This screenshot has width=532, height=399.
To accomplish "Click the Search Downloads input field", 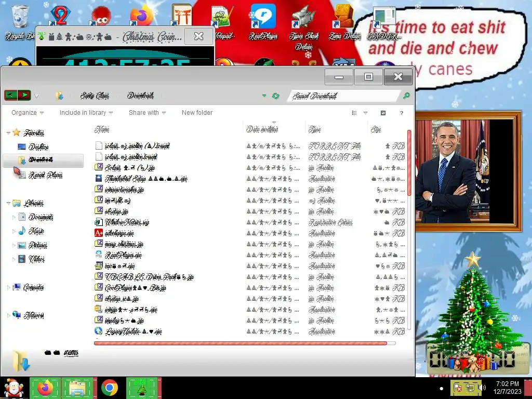I will [x=344, y=96].
